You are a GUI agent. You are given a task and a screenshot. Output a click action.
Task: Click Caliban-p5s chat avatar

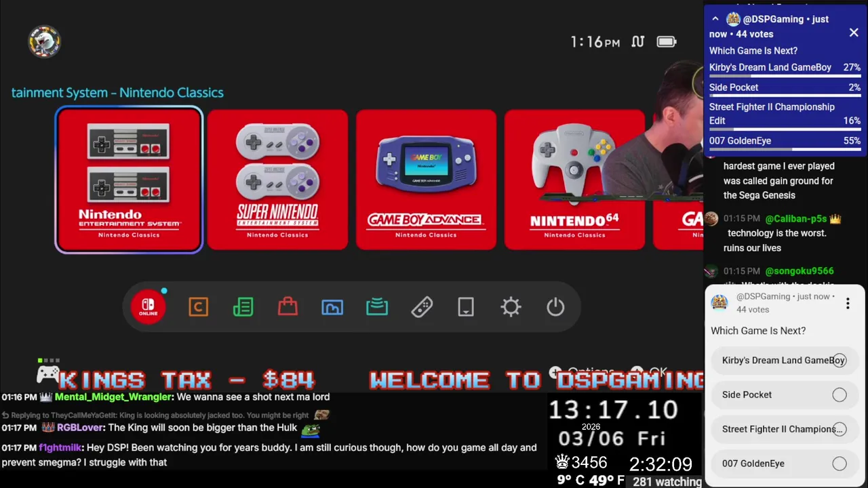point(711,219)
